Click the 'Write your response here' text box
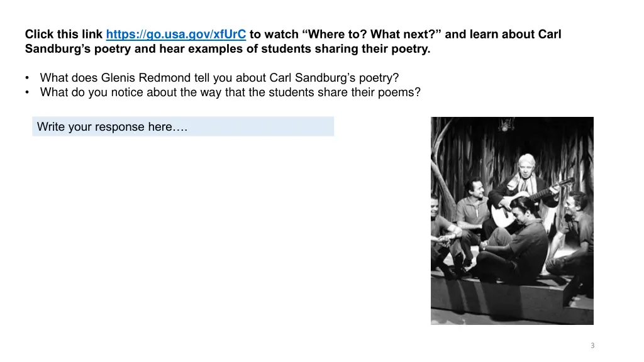644x362 pixels. pyautogui.click(x=183, y=126)
